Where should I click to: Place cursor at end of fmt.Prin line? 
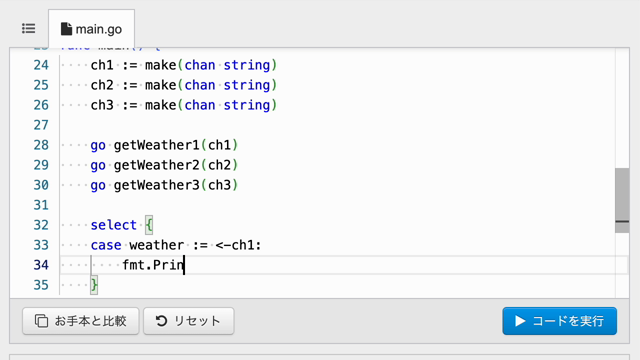click(184, 265)
